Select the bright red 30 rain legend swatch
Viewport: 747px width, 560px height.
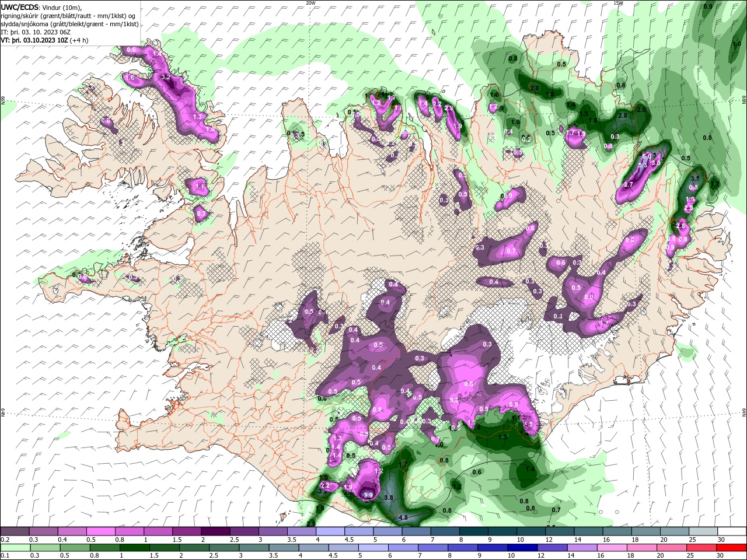point(732,548)
